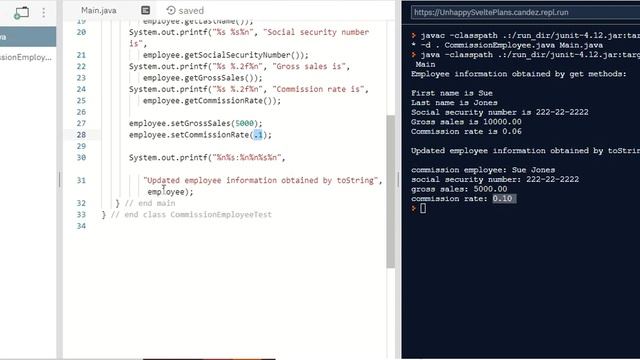Click the format document icon beside Main.java
640x360 pixels.
coord(145,11)
